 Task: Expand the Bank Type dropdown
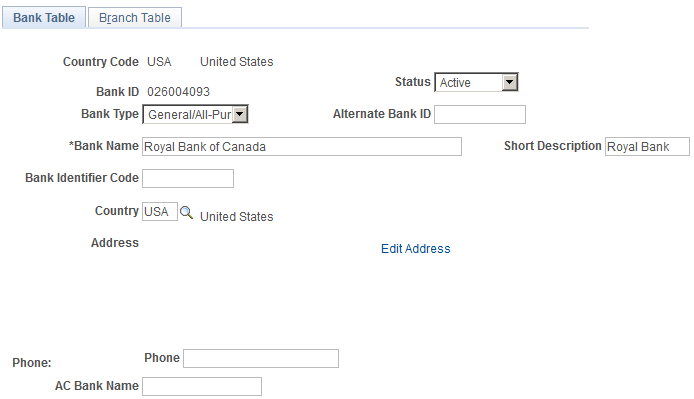tap(195, 114)
